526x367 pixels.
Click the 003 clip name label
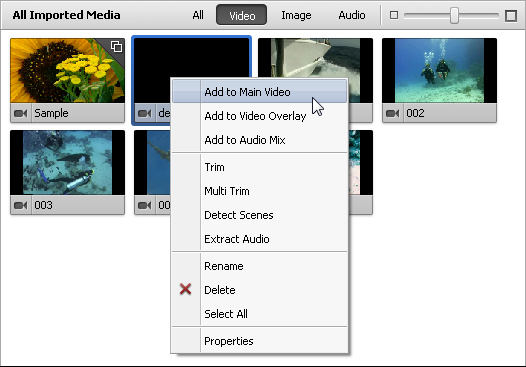43,205
